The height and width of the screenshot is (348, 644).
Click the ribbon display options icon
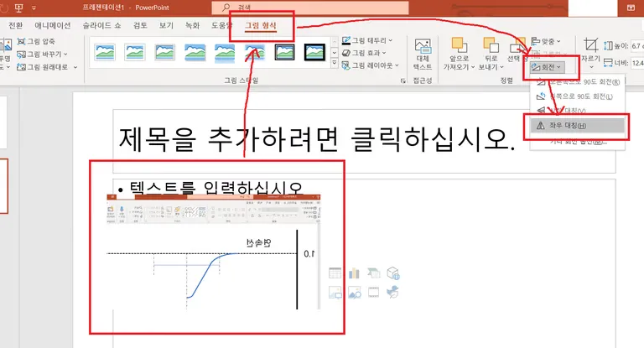tap(631, 8)
